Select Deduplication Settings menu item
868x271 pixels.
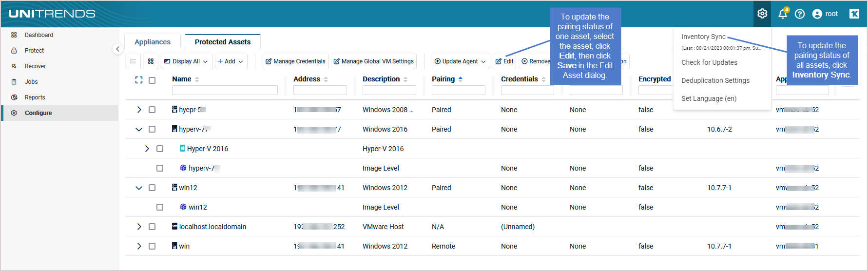[x=715, y=80]
